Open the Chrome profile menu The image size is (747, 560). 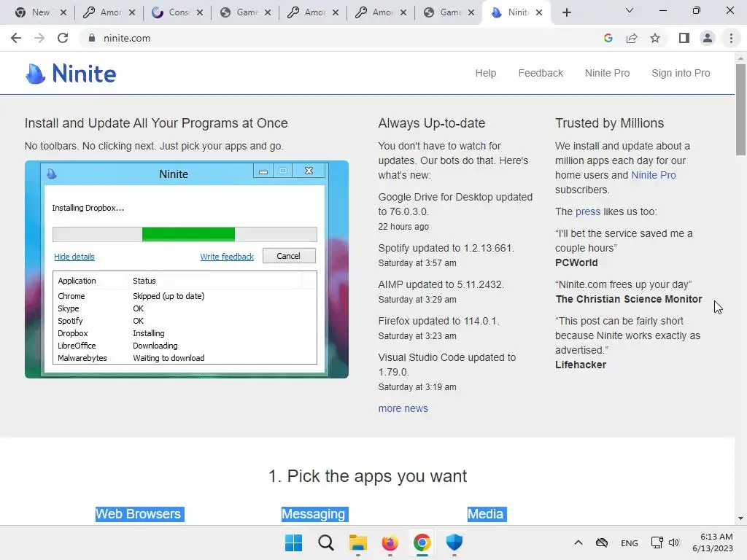708,38
